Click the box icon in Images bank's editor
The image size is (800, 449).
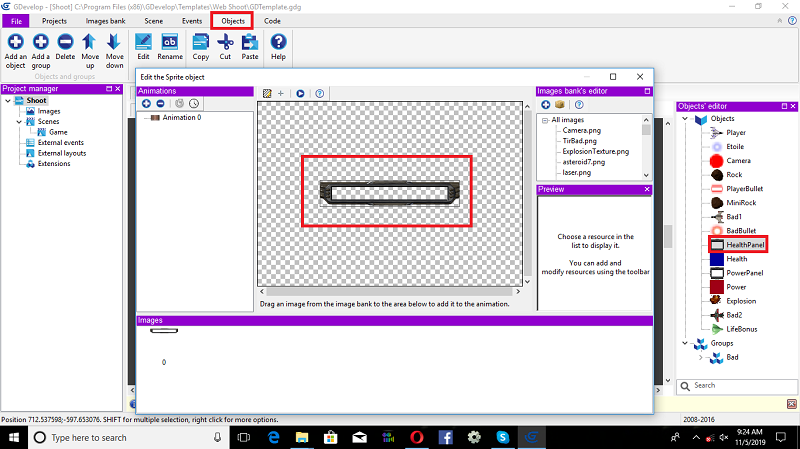coord(560,105)
